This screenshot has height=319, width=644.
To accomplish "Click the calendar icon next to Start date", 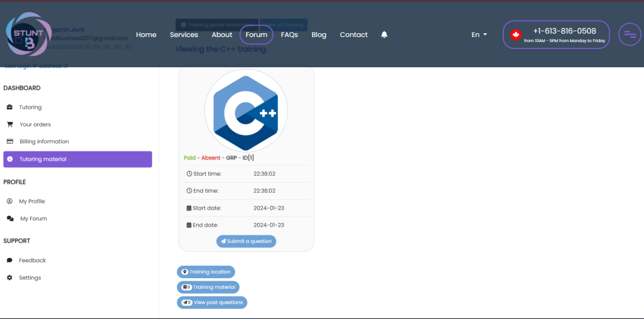I will 189,208.
